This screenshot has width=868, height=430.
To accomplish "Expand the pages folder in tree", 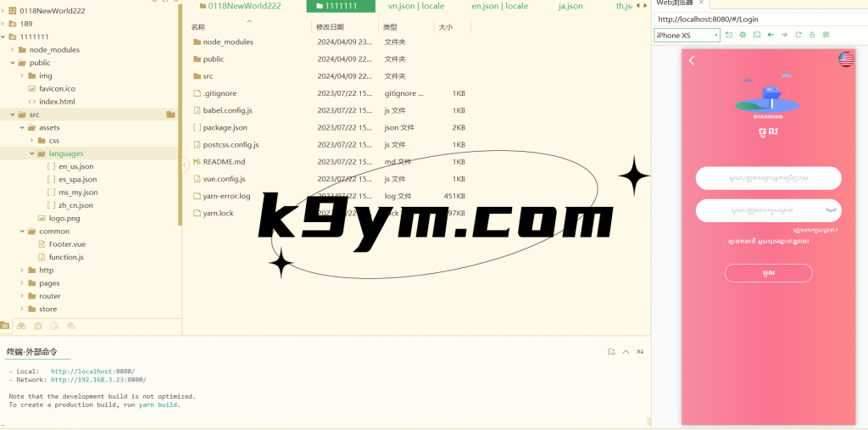I will [x=22, y=283].
